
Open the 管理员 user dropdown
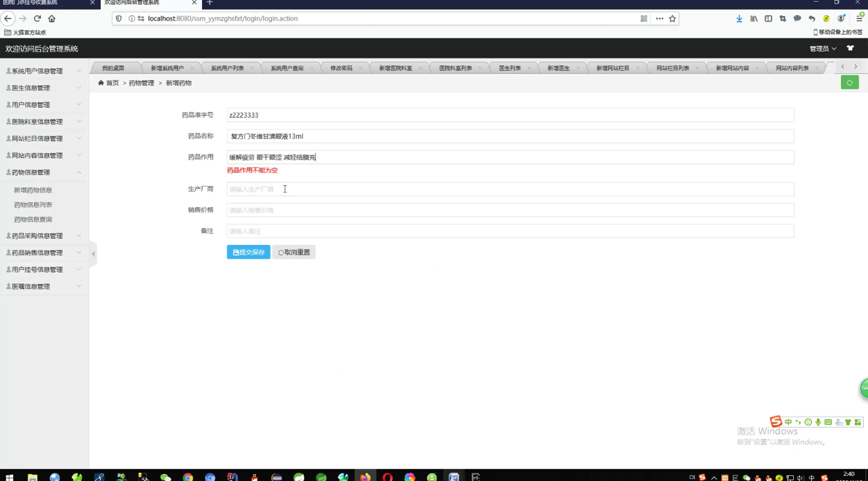[x=823, y=48]
